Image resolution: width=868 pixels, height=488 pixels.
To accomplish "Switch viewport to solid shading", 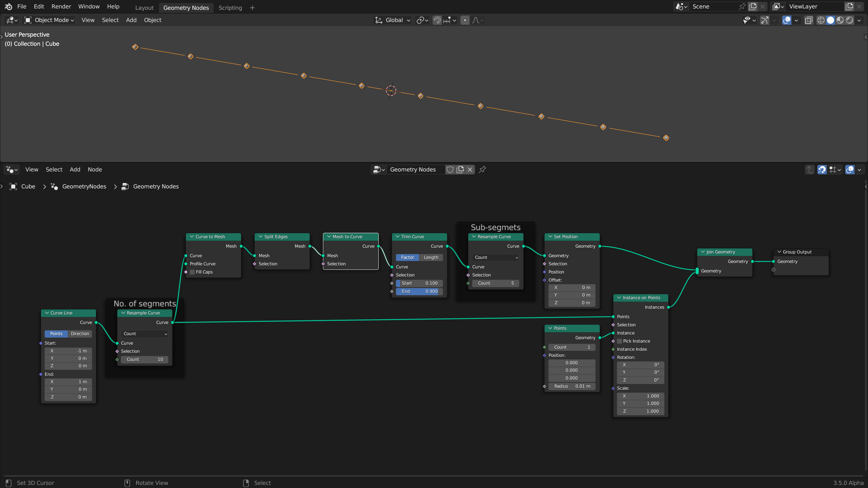I will pos(830,20).
